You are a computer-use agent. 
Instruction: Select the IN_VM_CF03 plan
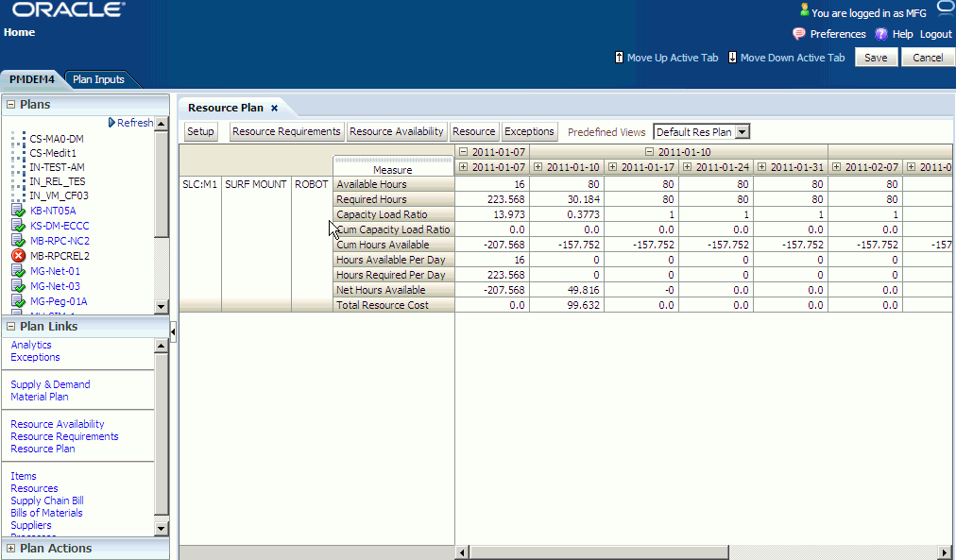[x=60, y=195]
